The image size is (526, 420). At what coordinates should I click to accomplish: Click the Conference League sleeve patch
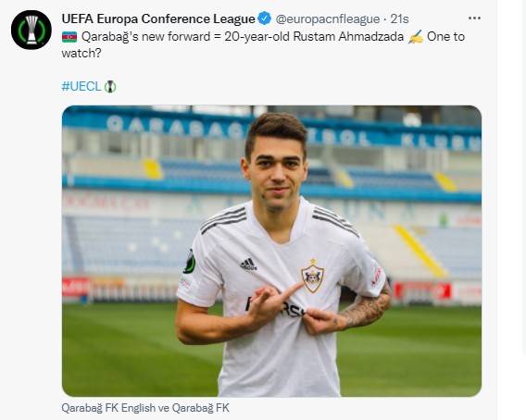pos(190,262)
